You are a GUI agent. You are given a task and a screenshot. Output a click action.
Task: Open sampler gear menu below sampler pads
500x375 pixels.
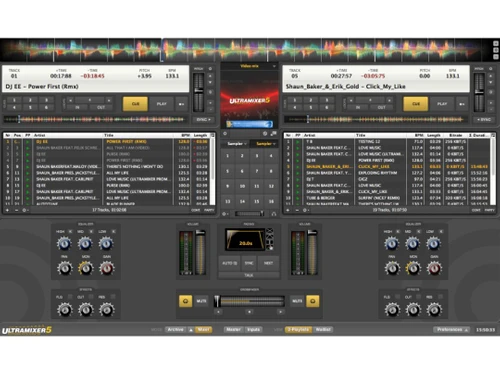(225, 214)
